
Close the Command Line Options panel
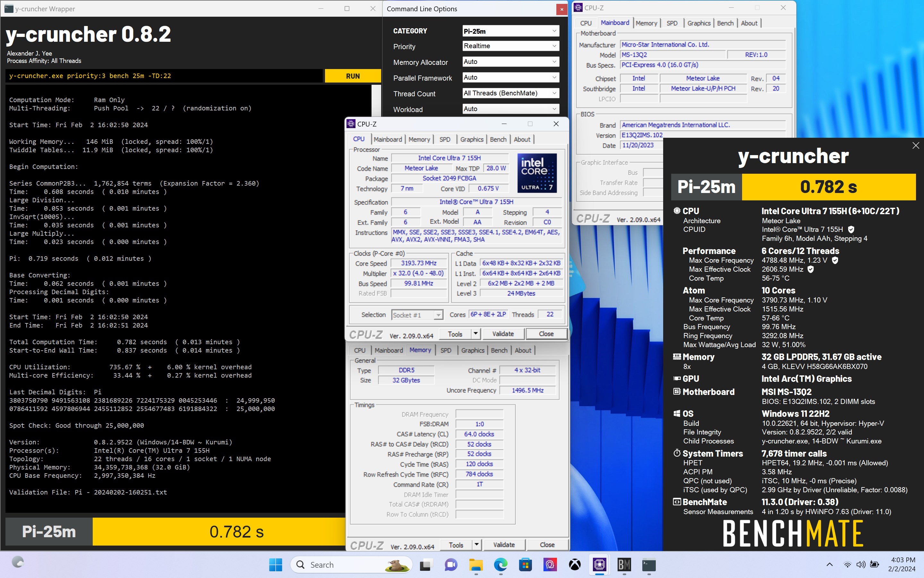562,9
